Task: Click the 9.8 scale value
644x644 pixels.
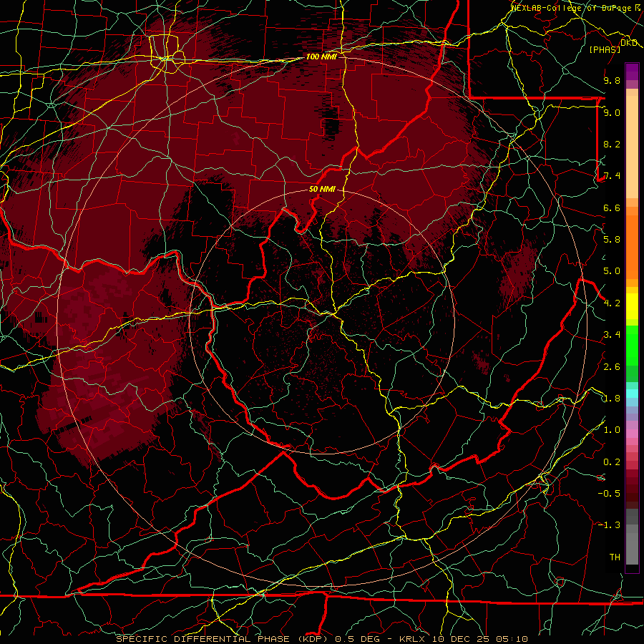Action: 612,80
